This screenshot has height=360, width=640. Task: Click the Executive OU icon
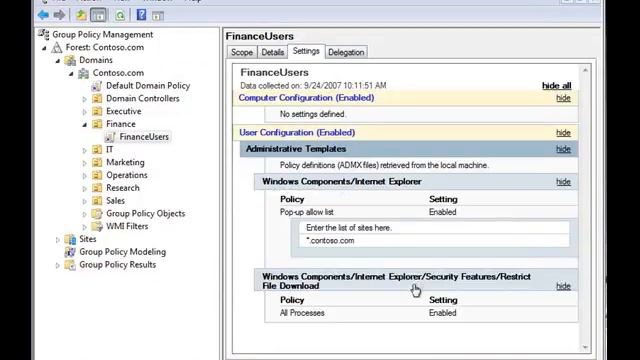(97, 111)
